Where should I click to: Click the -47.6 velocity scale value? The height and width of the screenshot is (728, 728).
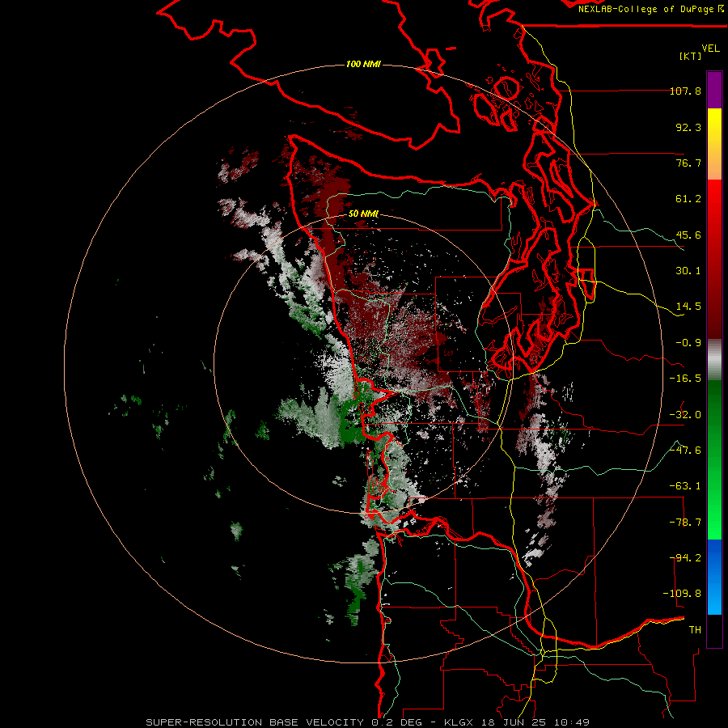[685, 451]
